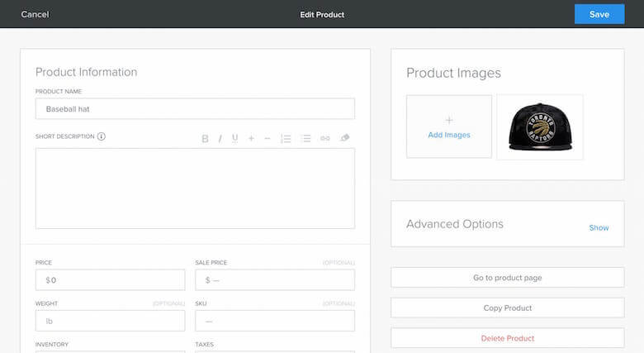
Task: Select the Raptors hat image thumbnail
Action: (x=539, y=126)
